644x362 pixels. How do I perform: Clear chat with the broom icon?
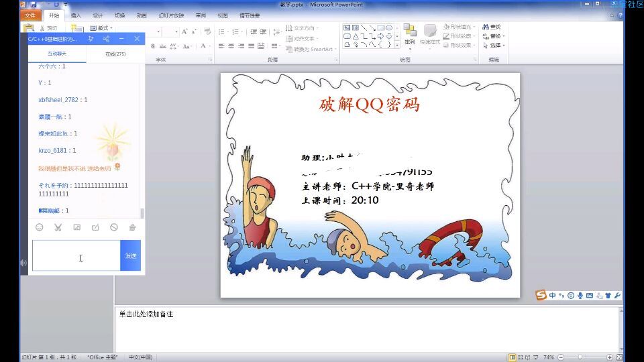pyautogui.click(x=132, y=227)
